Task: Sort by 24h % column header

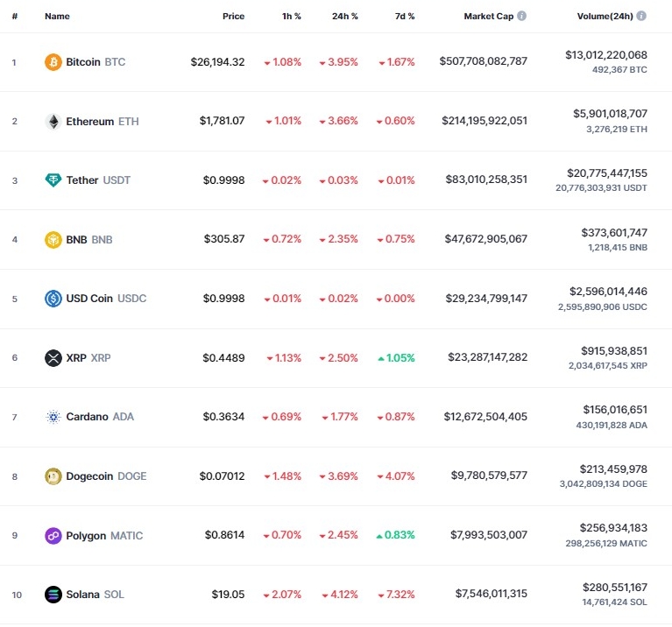Action: [x=344, y=17]
